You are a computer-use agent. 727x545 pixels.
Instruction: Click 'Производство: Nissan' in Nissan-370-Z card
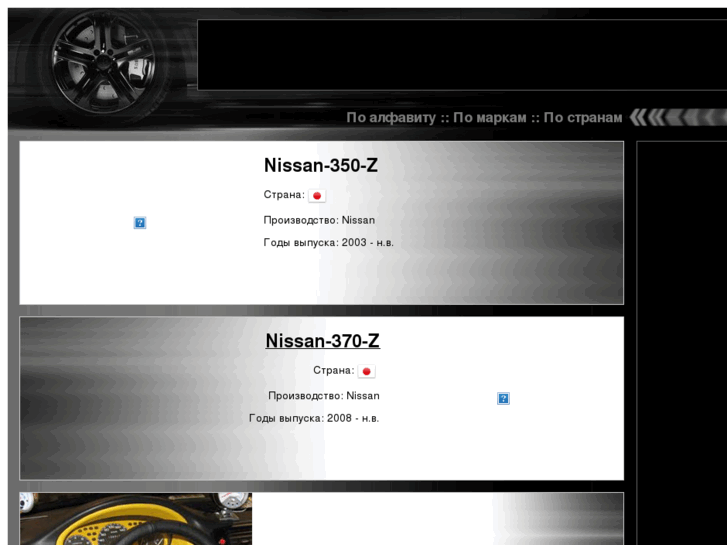click(x=324, y=396)
